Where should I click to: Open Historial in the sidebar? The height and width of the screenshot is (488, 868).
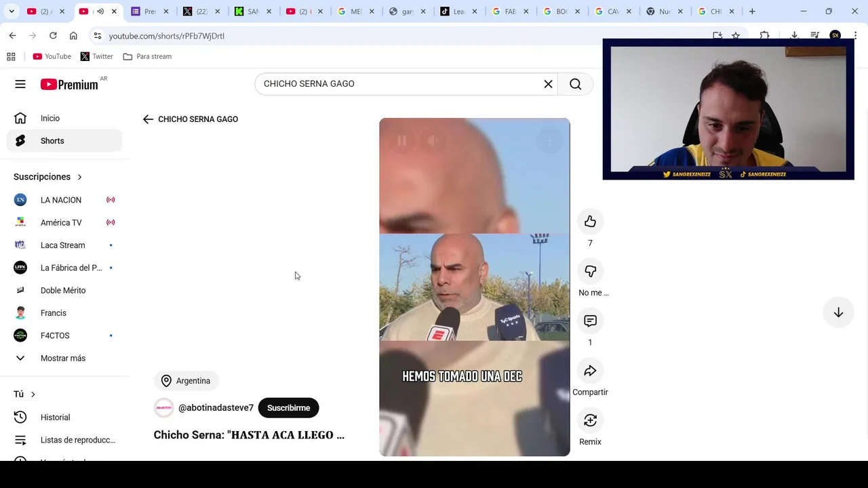[x=64, y=418]
